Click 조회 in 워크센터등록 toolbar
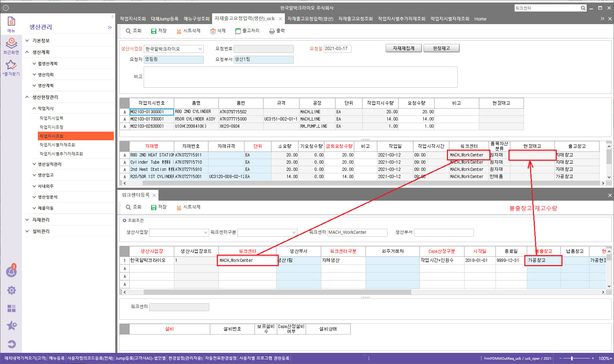614x364 pixels. coord(134,207)
